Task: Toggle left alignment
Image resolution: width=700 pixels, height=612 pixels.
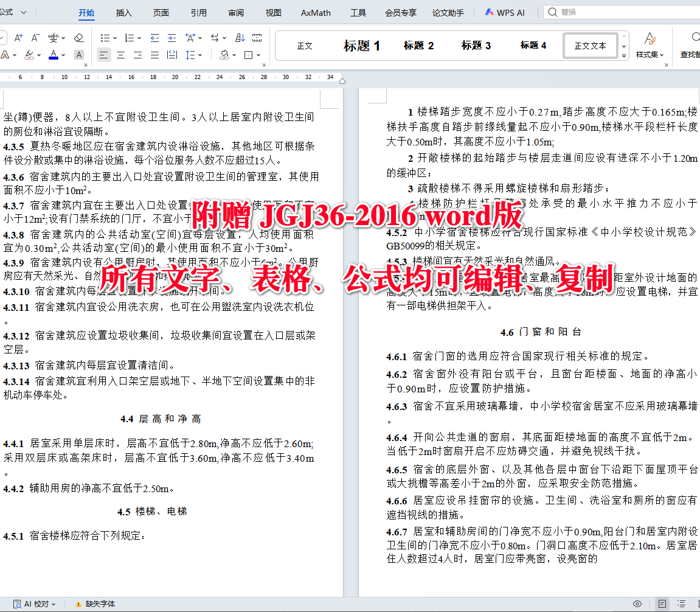Action: click(x=103, y=55)
